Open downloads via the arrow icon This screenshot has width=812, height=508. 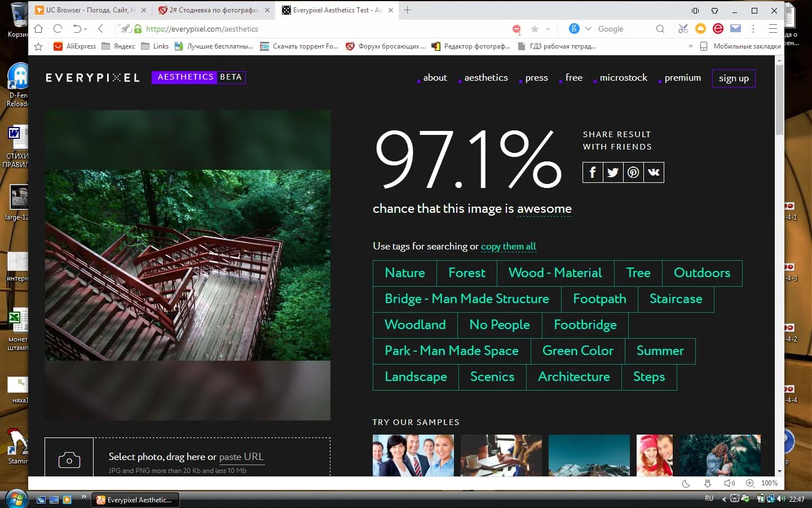click(x=708, y=483)
